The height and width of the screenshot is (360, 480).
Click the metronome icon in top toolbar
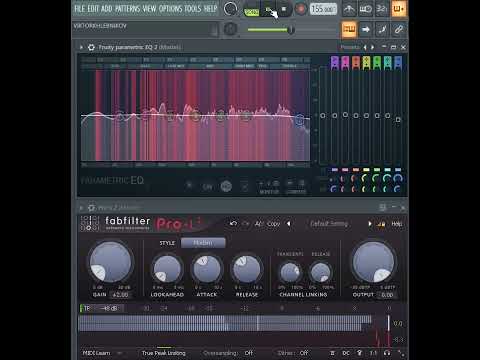click(349, 9)
